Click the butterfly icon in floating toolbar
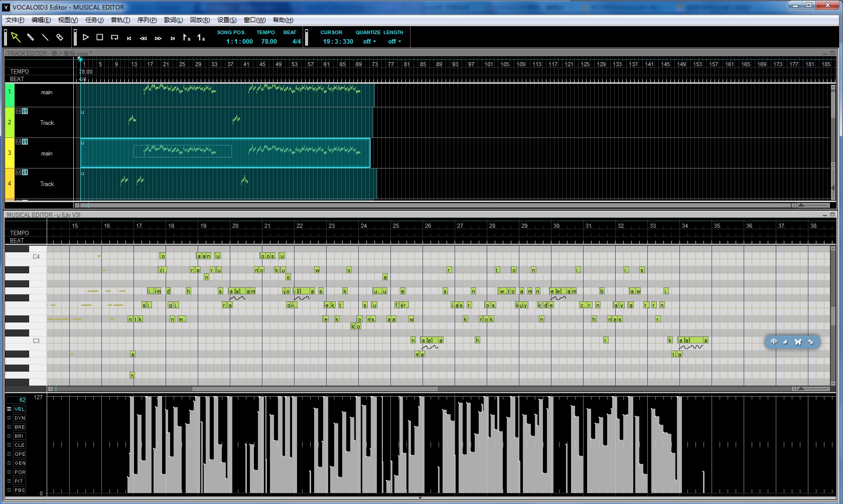The height and width of the screenshot is (504, 843). (798, 342)
